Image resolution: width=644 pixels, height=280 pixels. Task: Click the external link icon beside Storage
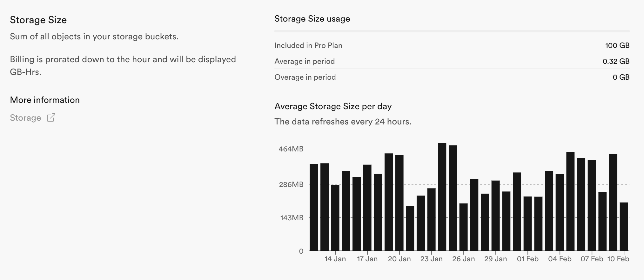(x=51, y=118)
